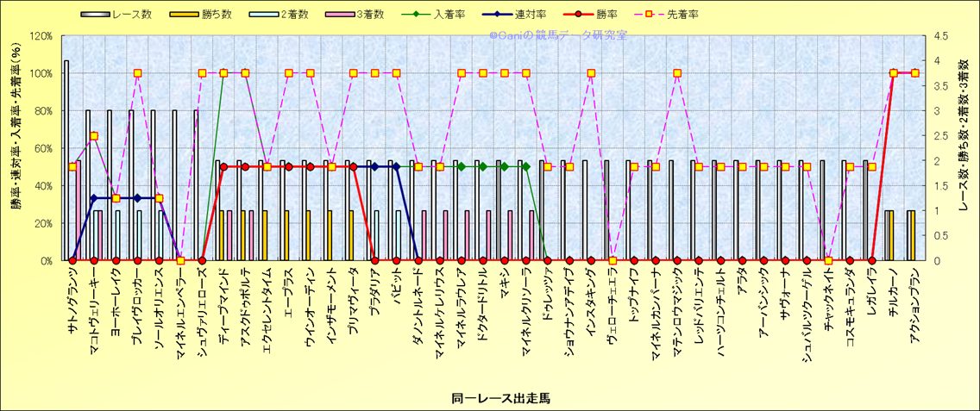Click the 120% label on left axis
Viewport: 980px width, 411px height.
click(x=40, y=36)
